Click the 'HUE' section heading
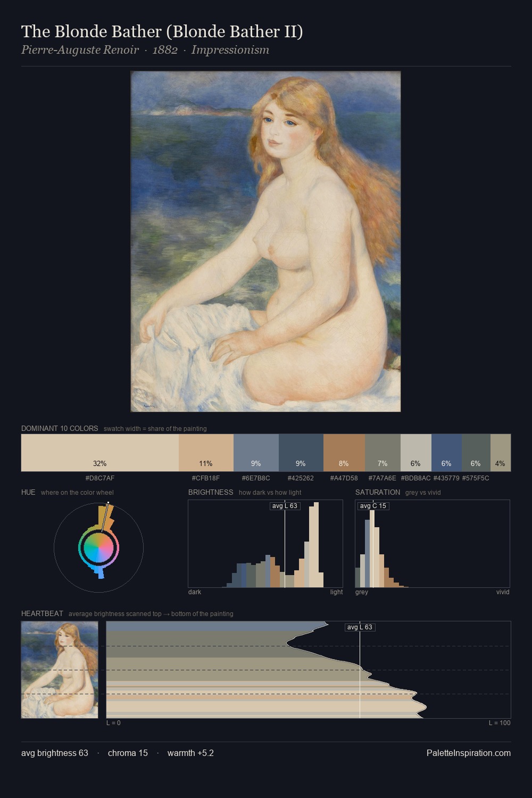This screenshot has width=532, height=798. [28, 492]
